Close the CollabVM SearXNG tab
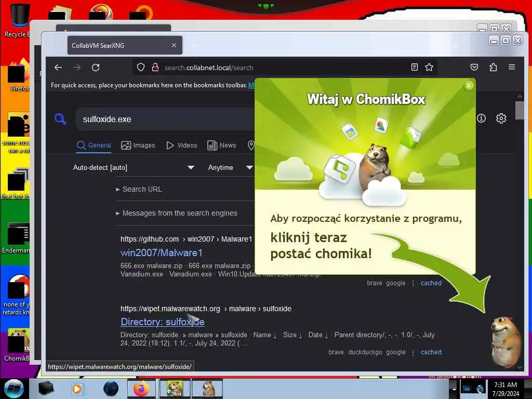 point(174,45)
